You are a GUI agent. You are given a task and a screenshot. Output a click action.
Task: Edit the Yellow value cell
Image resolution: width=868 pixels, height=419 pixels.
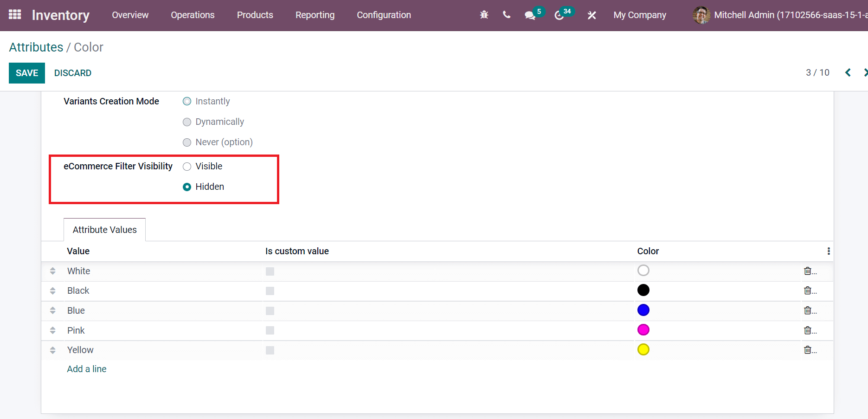coord(163,350)
